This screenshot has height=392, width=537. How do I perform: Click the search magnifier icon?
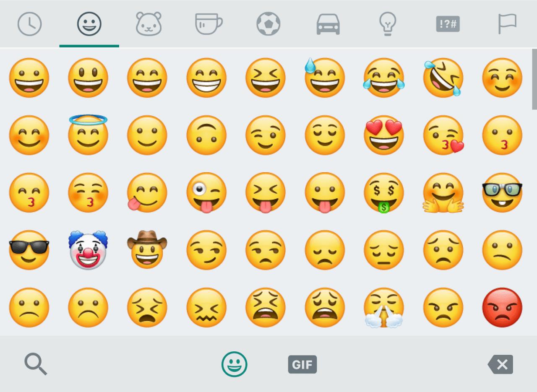pos(36,363)
